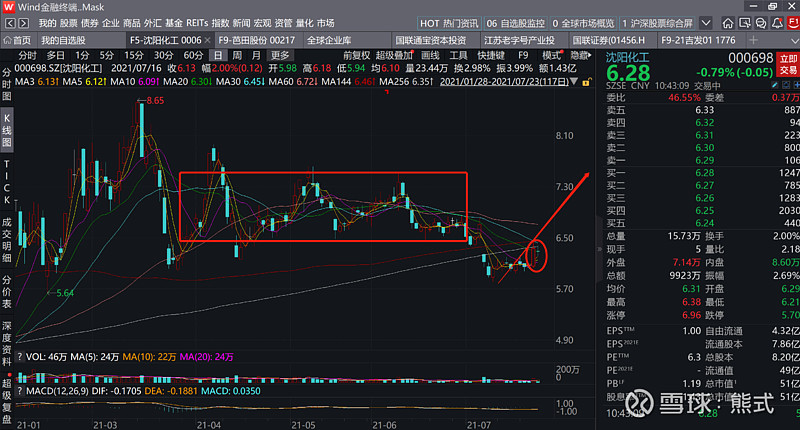The image size is (800, 430).
Task: Open the 债券 menu
Action: tap(89, 23)
